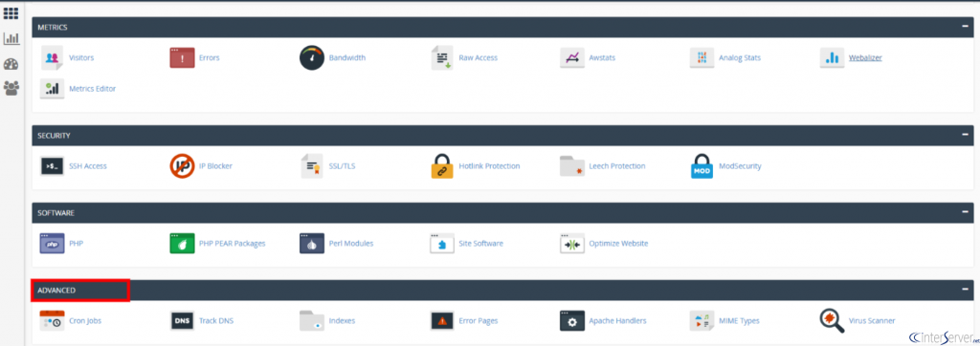Screen dimensions: 980x346
Task: Open the MIME Types icon
Action: point(702,320)
